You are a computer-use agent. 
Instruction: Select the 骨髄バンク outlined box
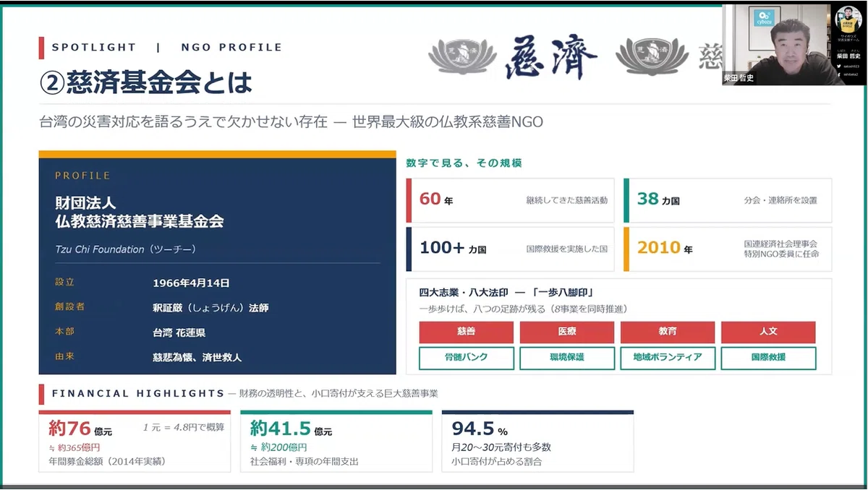467,358
